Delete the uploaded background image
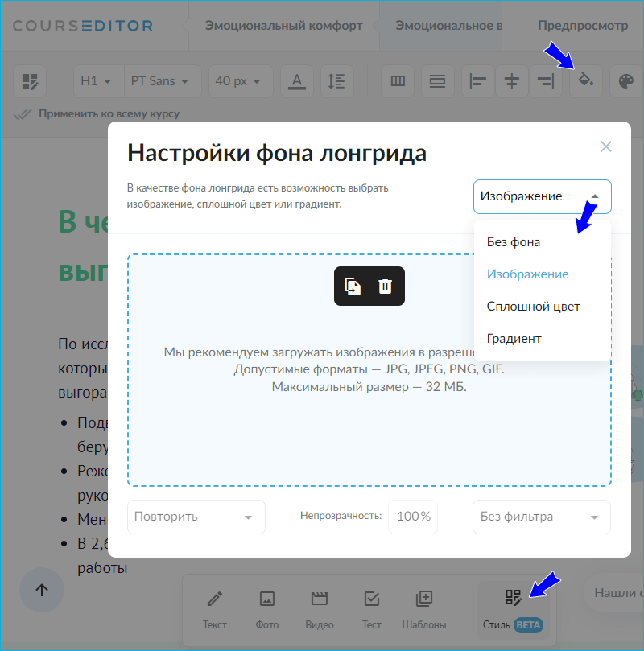Viewport: 644px width, 651px height. point(385,286)
